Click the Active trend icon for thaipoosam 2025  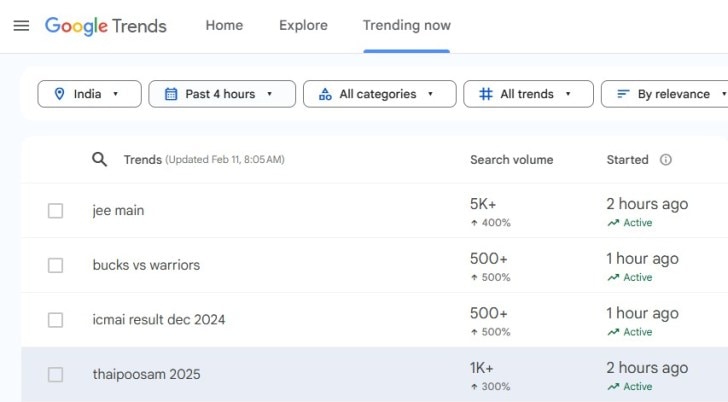613,387
